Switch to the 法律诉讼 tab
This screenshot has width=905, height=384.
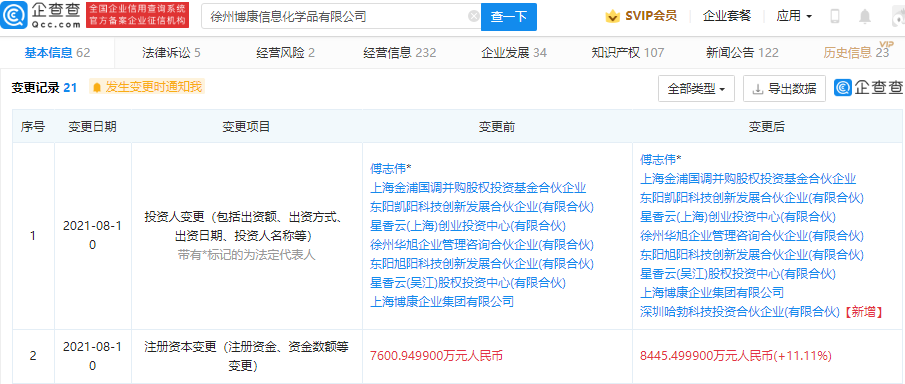coord(171,53)
